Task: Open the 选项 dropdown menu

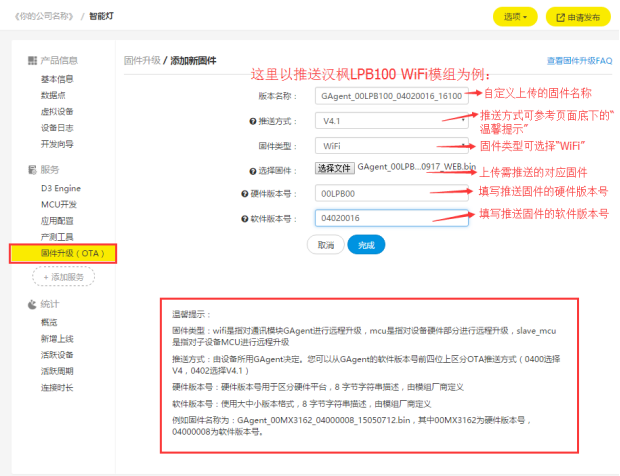Action: tap(515, 17)
